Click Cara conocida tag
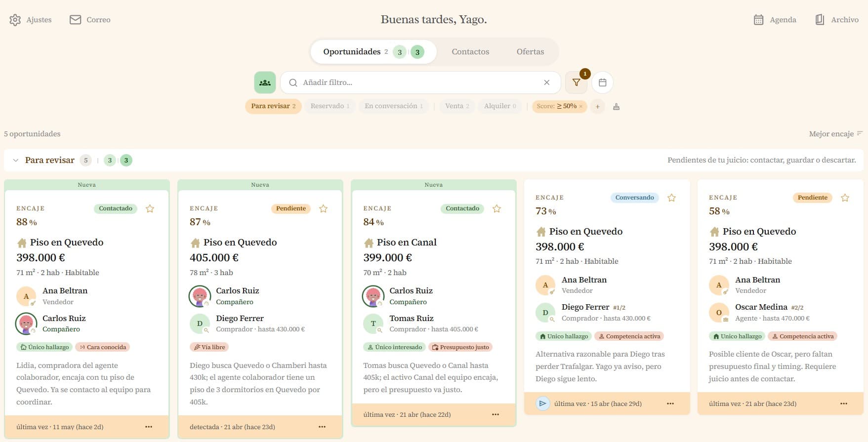 pyautogui.click(x=103, y=347)
